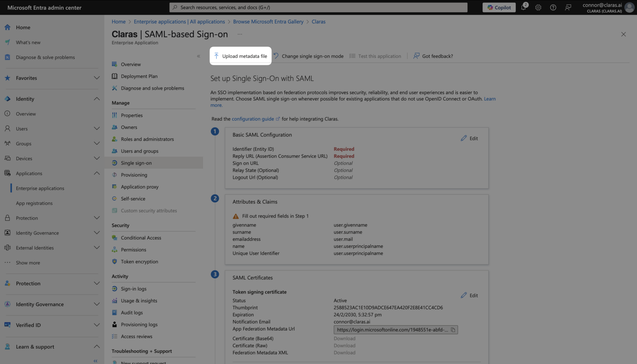The width and height of the screenshot is (637, 364).
Task: Click the help question mark icon
Action: [x=553, y=8]
